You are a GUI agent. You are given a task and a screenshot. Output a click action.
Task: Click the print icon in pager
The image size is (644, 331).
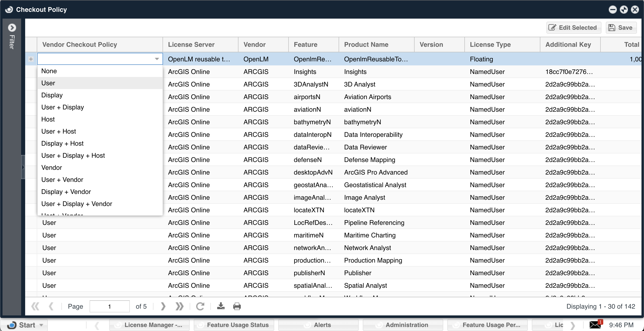pyautogui.click(x=237, y=306)
